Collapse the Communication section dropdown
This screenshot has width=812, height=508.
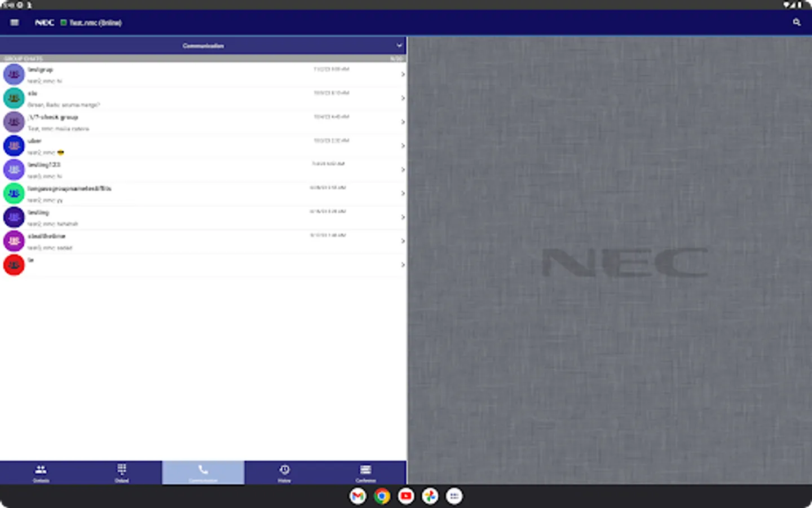399,45
